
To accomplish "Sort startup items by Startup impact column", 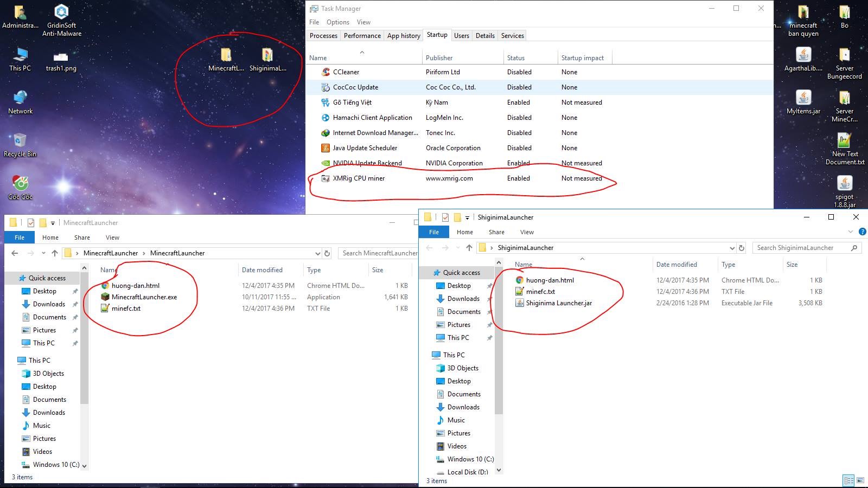I will 585,58.
